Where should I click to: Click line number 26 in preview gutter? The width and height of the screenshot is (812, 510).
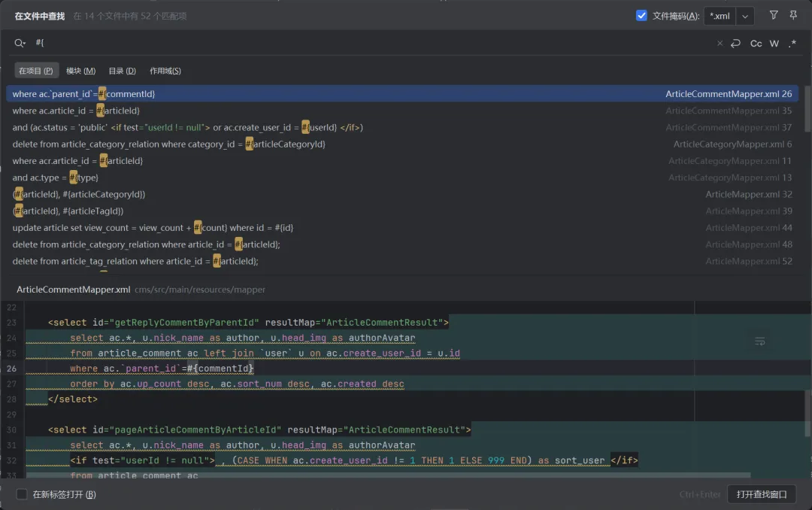tap(11, 369)
